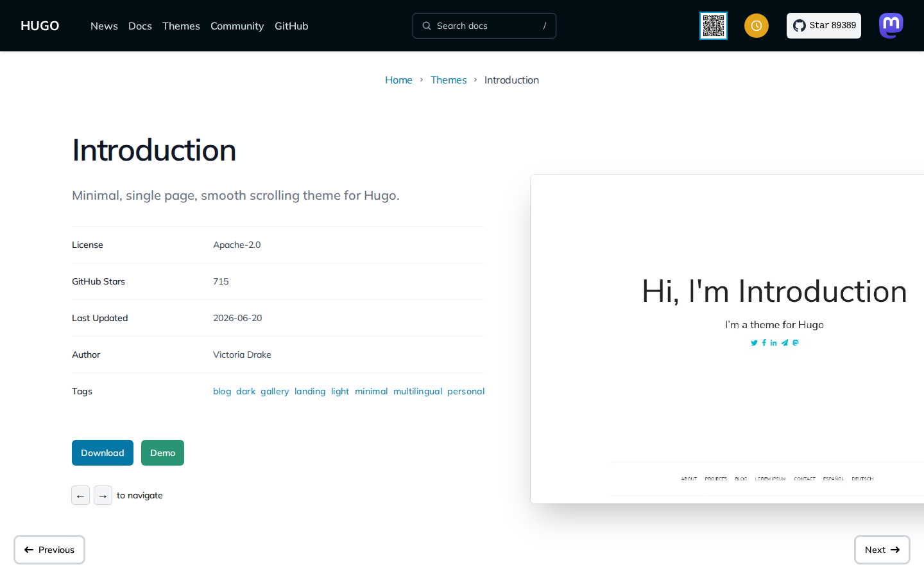Image resolution: width=924 pixels, height=578 pixels.
Task: Open the QR code icon in header
Action: pos(714,26)
